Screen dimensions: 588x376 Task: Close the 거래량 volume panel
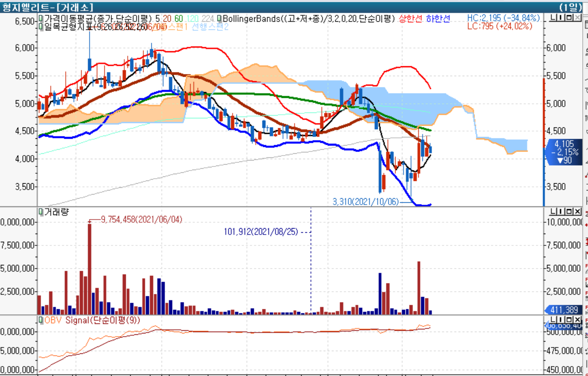click(577, 211)
